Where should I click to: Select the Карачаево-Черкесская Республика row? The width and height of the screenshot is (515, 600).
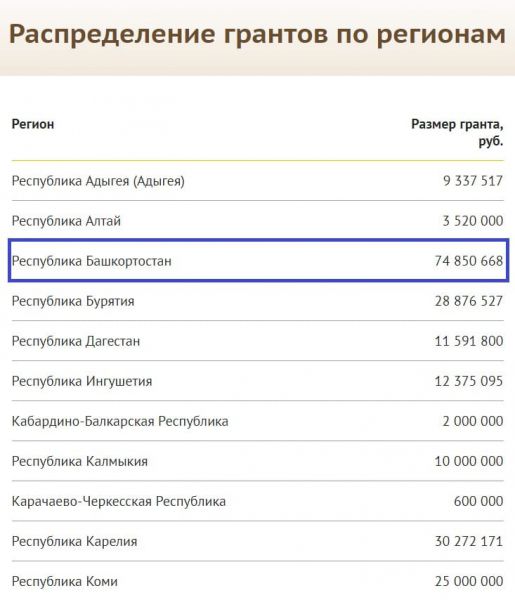[258, 501]
